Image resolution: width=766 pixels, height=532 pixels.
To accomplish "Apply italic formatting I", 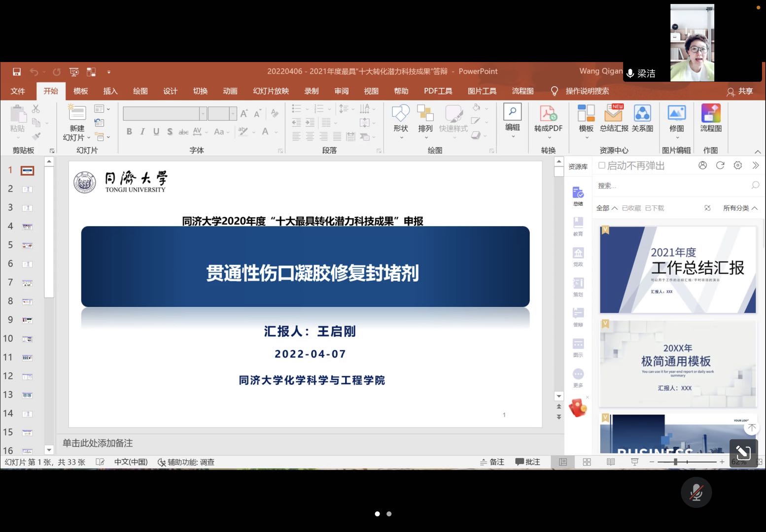I will click(142, 132).
